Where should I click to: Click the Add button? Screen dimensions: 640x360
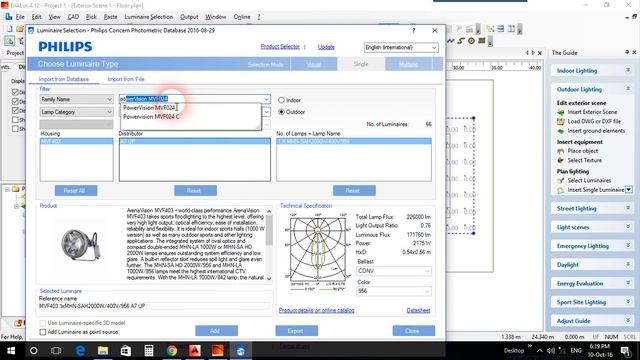(216, 331)
